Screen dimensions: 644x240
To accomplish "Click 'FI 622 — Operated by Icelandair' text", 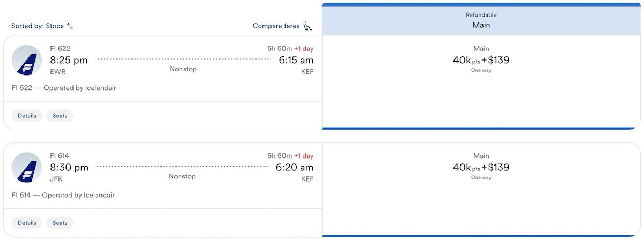I will (x=64, y=88).
